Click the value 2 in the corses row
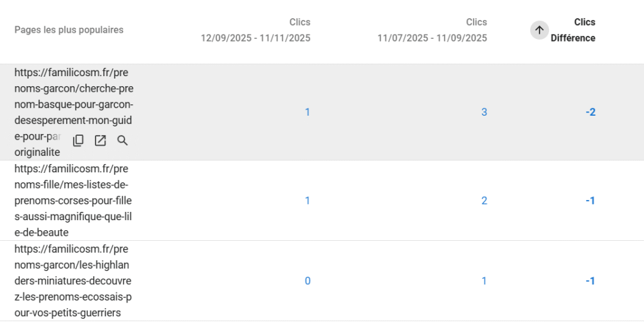The image size is (644, 327). (484, 201)
